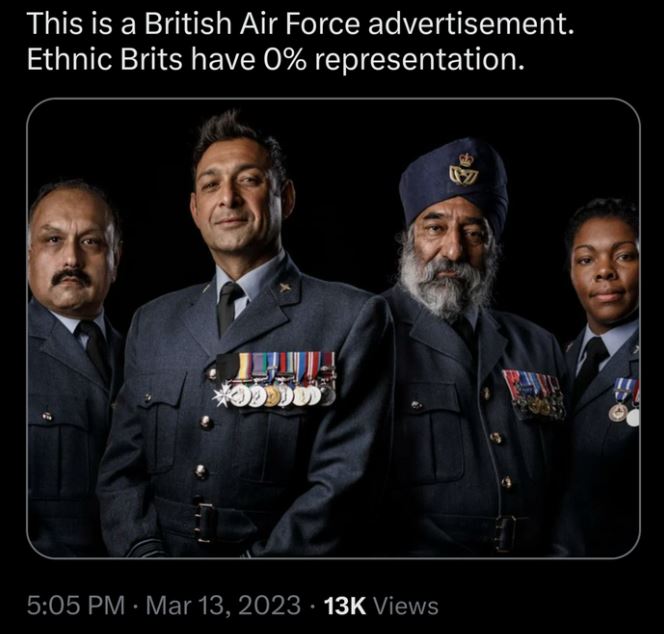Click the belt buckle on the center uniform
This screenshot has height=634, width=664.
[x=205, y=522]
